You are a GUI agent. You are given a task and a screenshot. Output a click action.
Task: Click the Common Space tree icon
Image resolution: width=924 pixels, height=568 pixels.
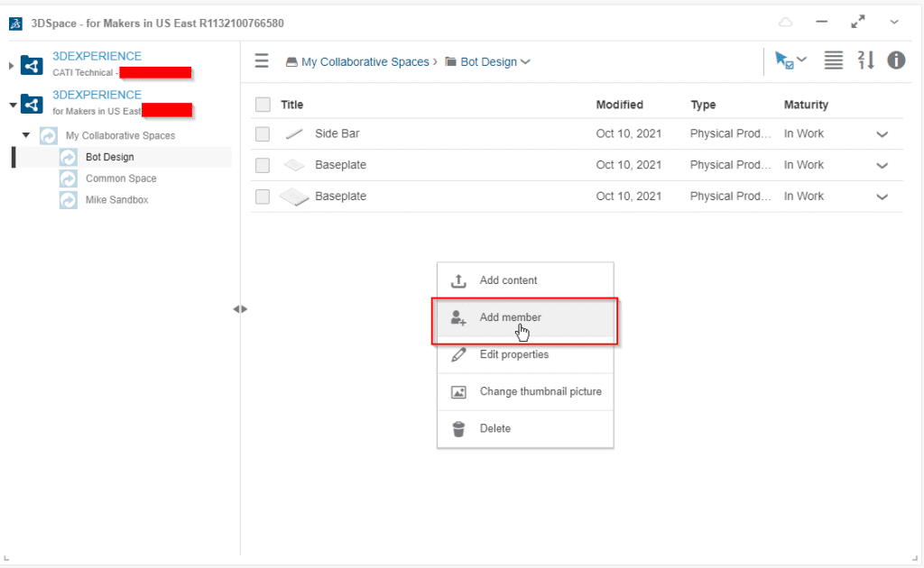69,179
